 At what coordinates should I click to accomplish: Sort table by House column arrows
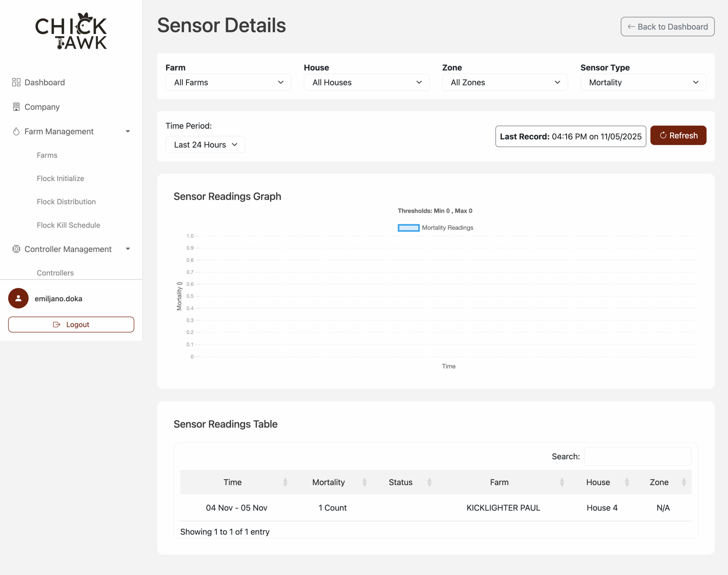(x=627, y=482)
